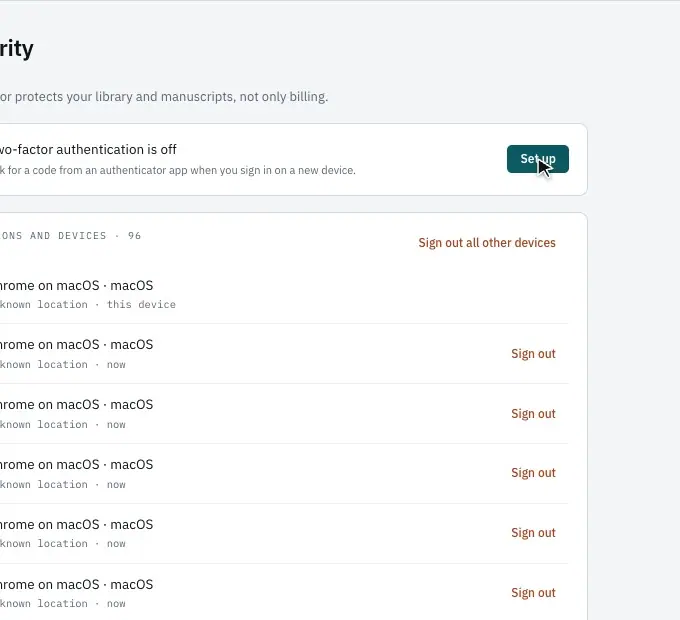Sign out the fifth session in the list
The image size is (680, 620).
tap(533, 532)
